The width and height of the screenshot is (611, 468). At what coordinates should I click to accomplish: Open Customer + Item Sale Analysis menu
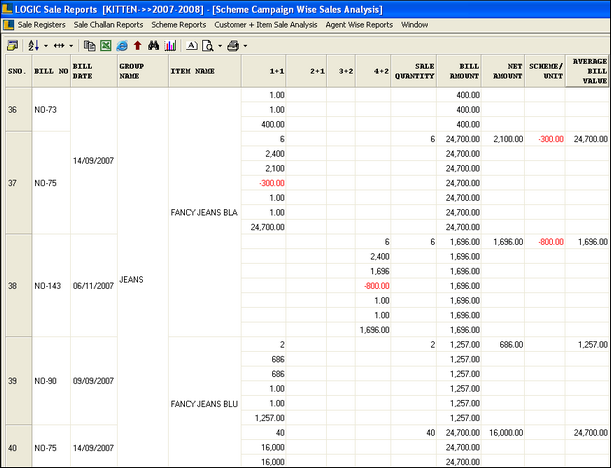(x=266, y=25)
